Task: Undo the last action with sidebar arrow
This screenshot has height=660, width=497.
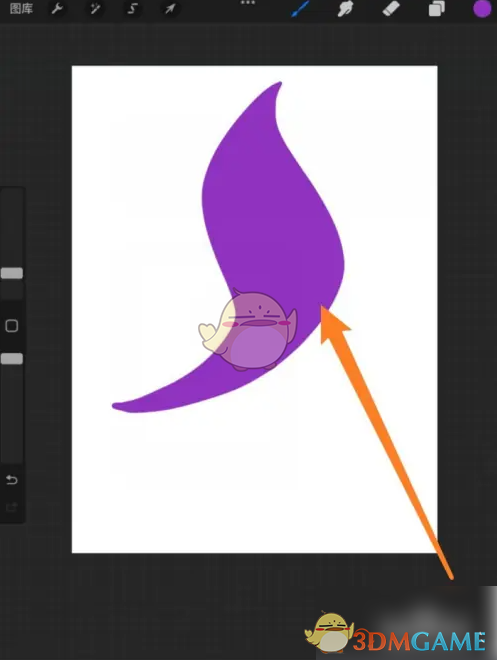Action: pos(12,479)
